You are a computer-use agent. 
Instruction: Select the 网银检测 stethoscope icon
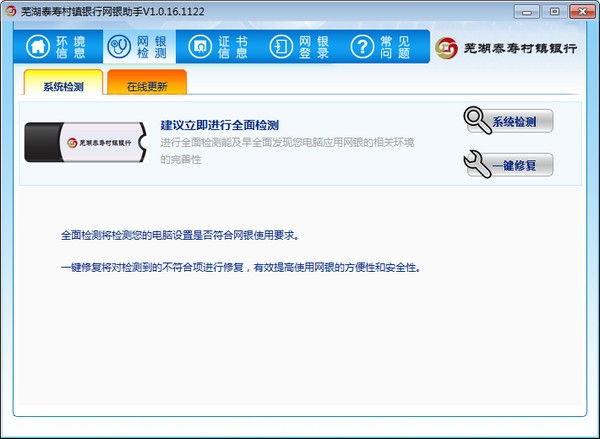click(x=119, y=47)
